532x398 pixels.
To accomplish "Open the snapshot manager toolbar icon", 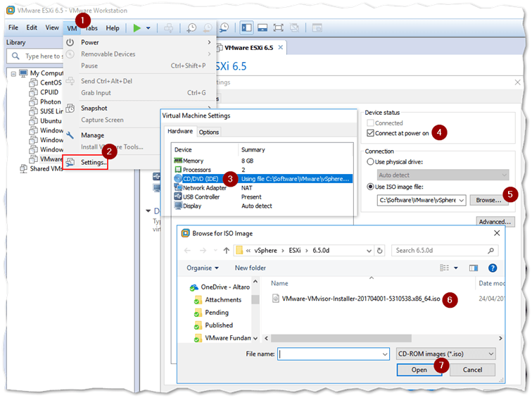I will coord(224,28).
